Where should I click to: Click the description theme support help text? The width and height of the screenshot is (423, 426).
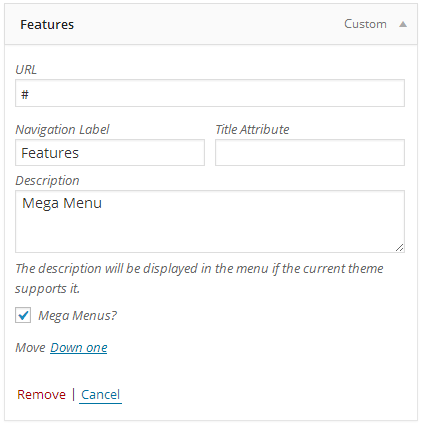point(199,278)
